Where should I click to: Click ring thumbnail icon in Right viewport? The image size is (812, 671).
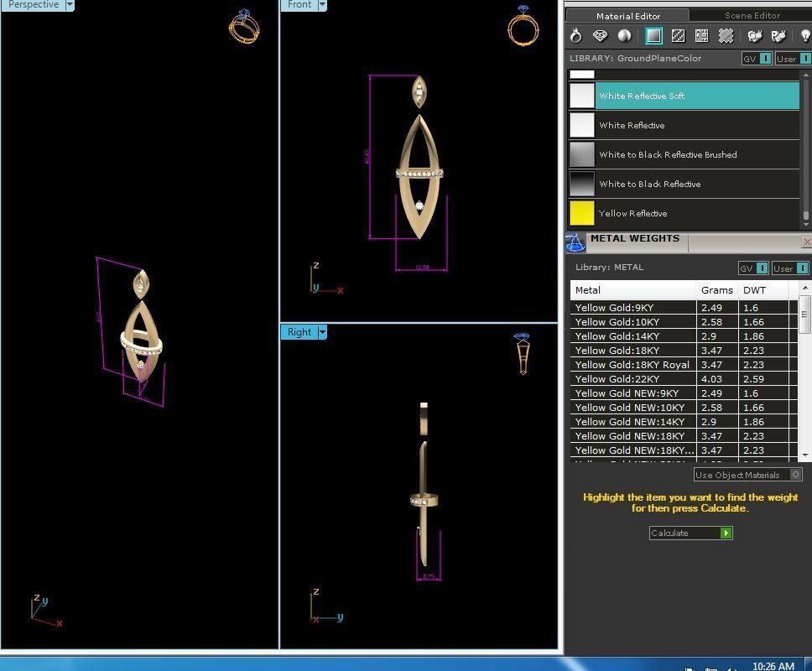(523, 353)
